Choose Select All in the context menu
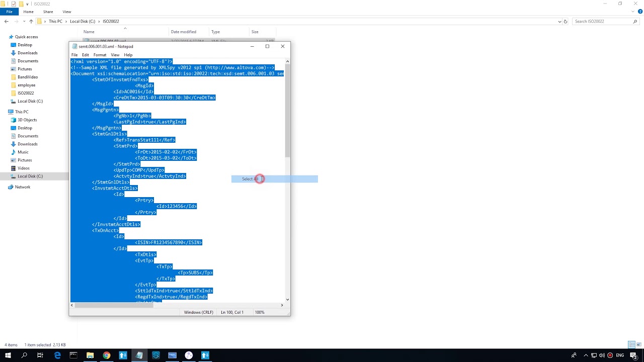644x362 pixels. (x=275, y=179)
